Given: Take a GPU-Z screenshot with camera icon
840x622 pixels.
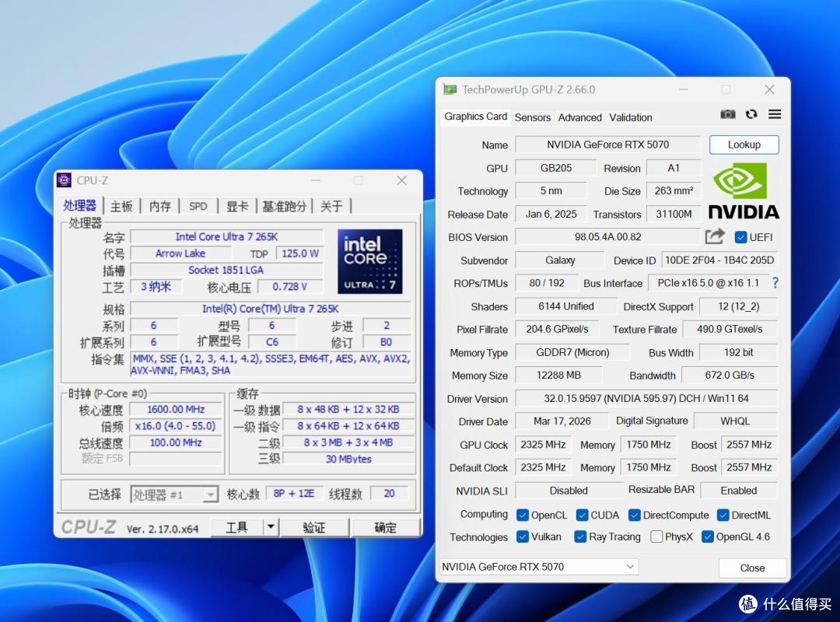Looking at the screenshot, I should tap(727, 114).
